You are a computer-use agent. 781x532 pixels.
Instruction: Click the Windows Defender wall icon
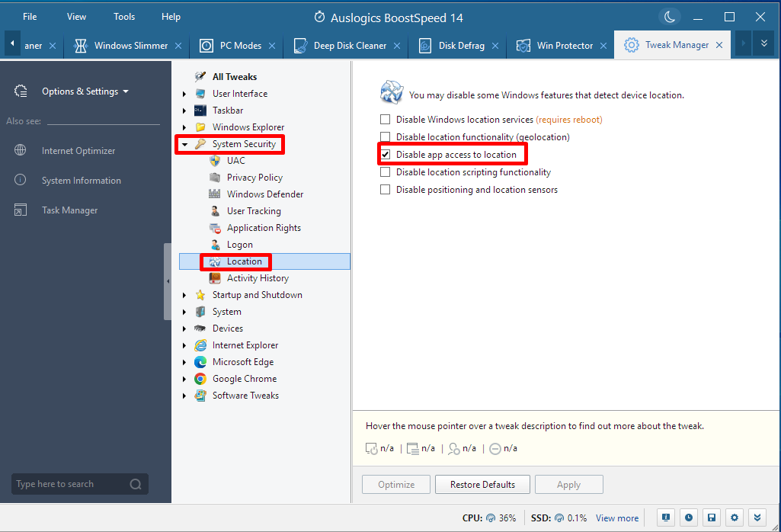pos(215,194)
